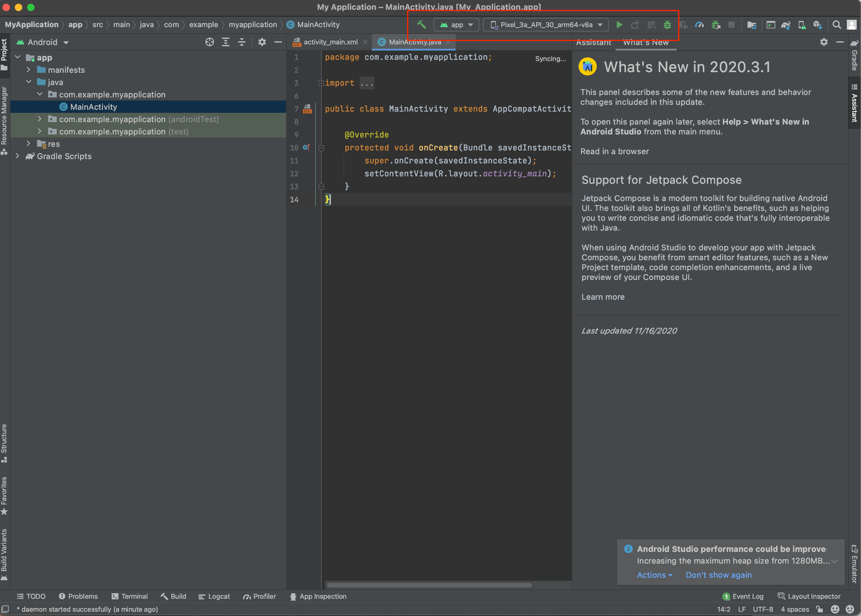Click Sync Project with Gradle Files elephant icon
The width and height of the screenshot is (861, 616).
tap(785, 25)
